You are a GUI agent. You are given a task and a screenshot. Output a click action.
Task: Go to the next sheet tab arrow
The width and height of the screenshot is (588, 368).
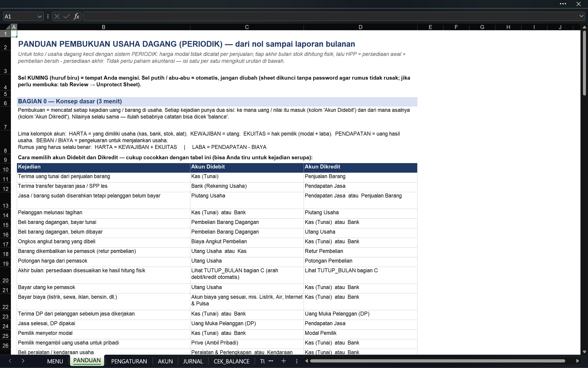pyautogui.click(x=23, y=361)
